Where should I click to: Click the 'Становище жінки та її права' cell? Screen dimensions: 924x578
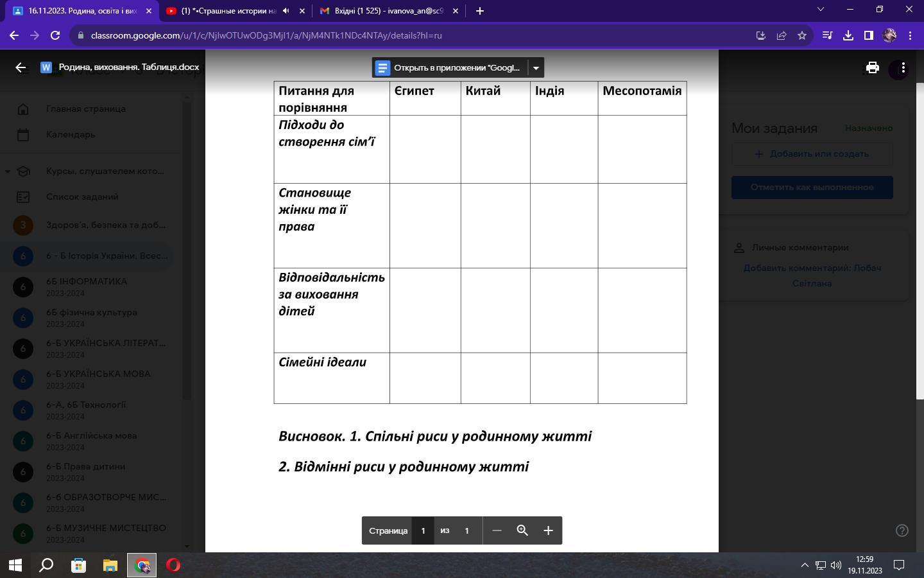click(332, 225)
